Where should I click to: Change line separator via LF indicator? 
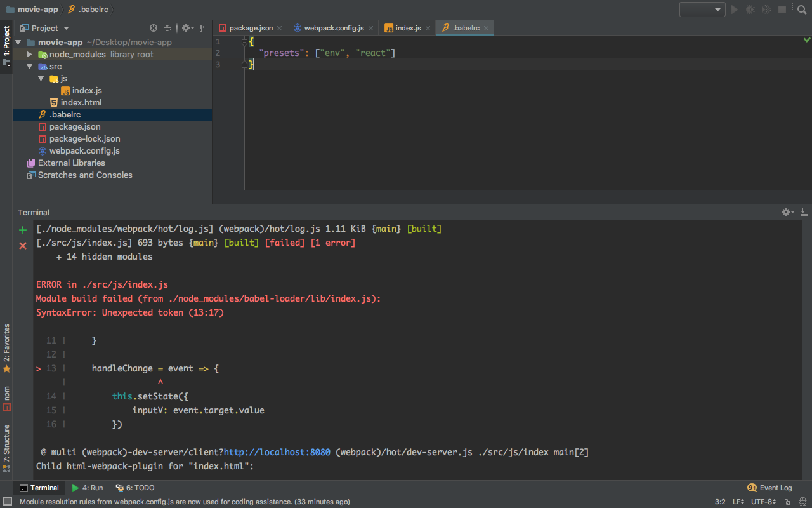[738, 502]
